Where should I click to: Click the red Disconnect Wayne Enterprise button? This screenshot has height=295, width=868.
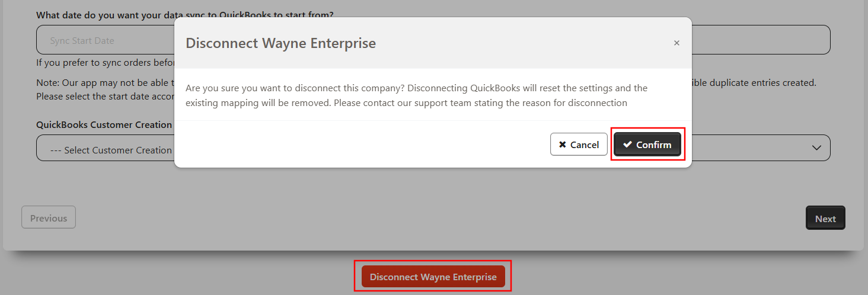[x=433, y=277]
